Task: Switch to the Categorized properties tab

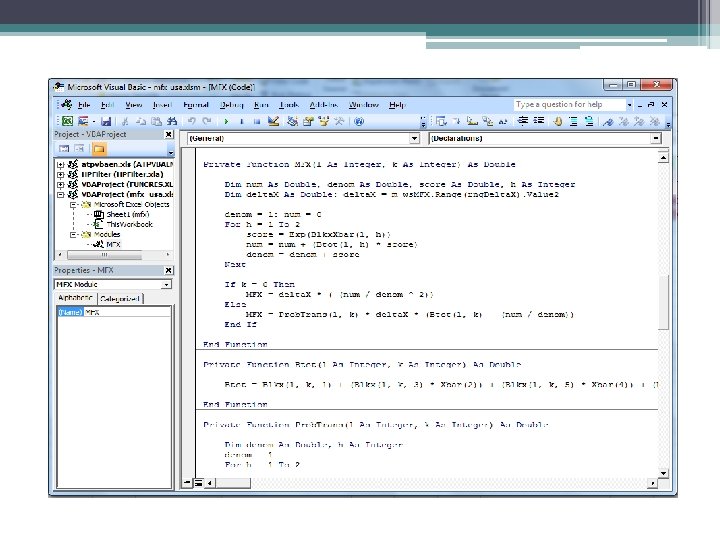Action: click(x=120, y=299)
